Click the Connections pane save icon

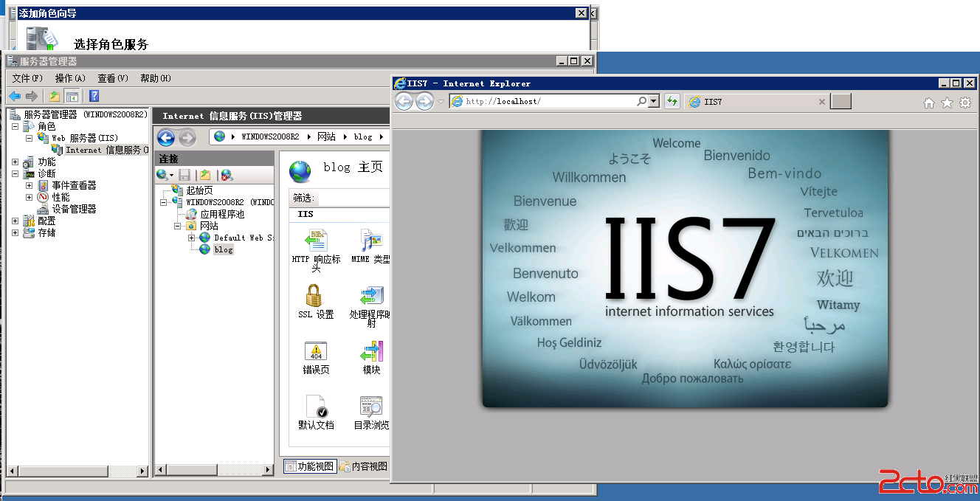[x=184, y=175]
